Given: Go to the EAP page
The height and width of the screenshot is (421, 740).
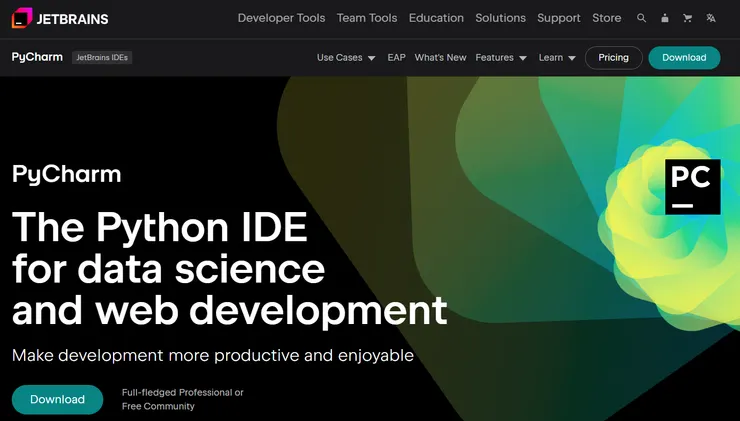Looking at the screenshot, I should [396, 58].
